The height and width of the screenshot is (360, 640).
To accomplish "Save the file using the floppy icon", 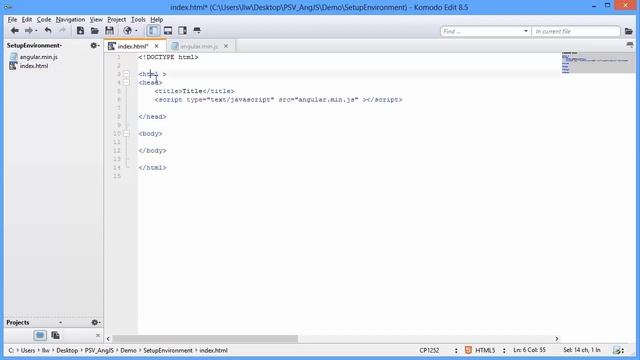I will 109,31.
